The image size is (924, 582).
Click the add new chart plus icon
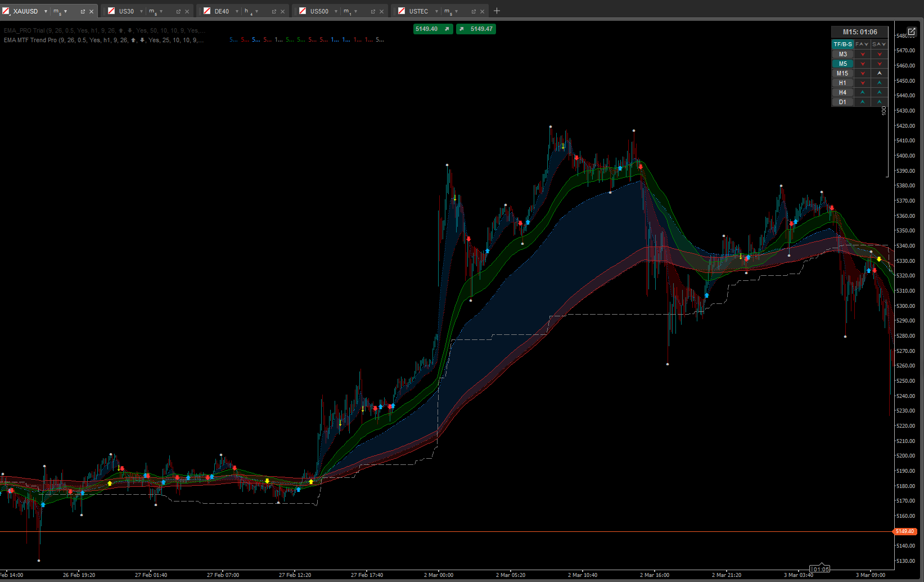click(x=497, y=11)
